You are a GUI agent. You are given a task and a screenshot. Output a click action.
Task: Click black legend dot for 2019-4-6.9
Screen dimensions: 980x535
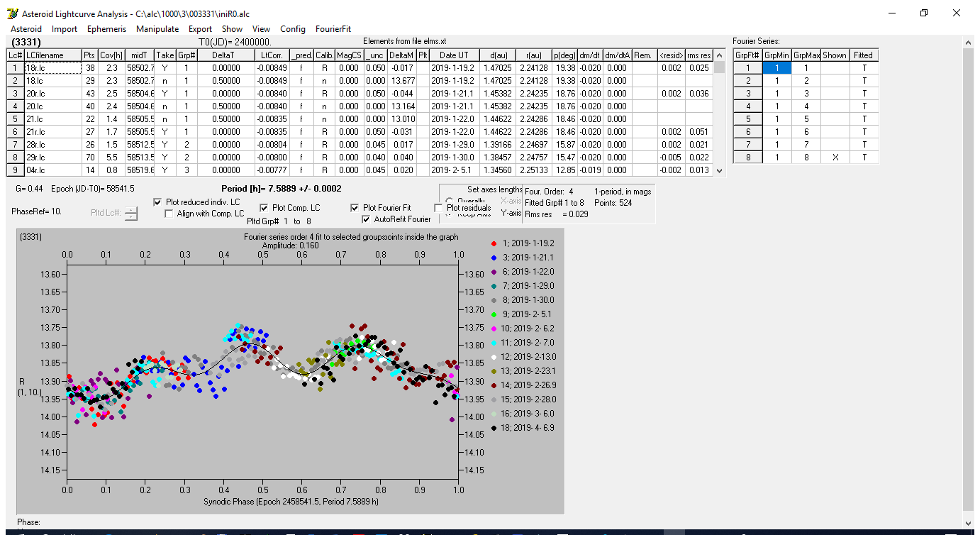click(x=494, y=428)
